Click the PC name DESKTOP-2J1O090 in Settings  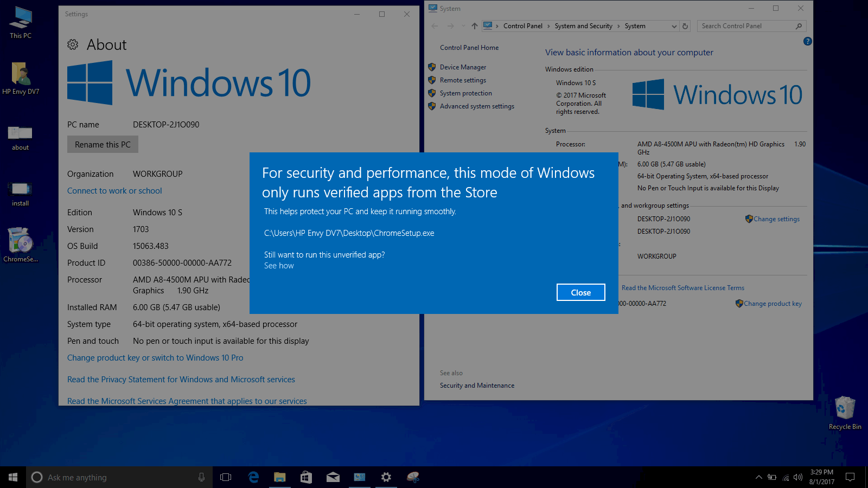pos(166,125)
